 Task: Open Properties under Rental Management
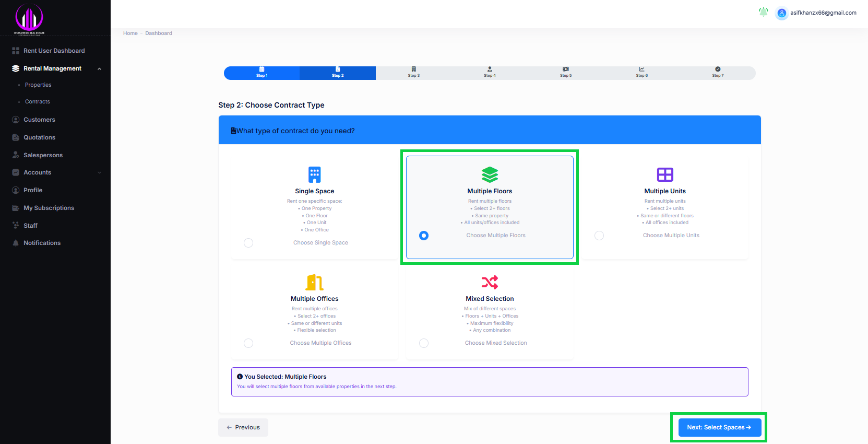tap(38, 85)
